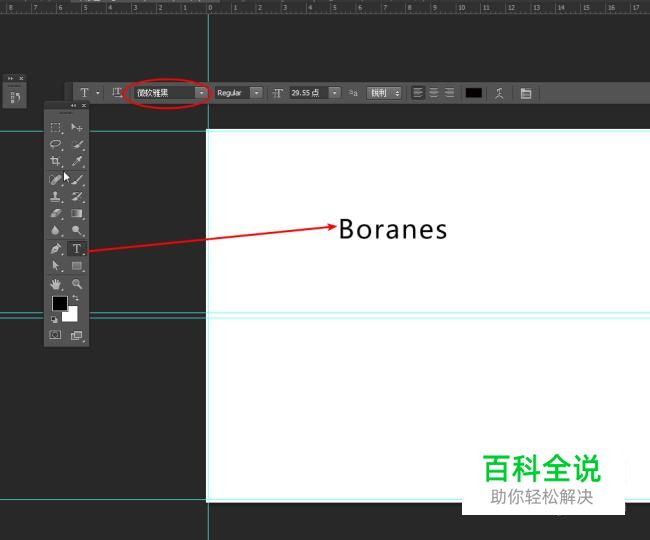Left align text

tap(418, 93)
